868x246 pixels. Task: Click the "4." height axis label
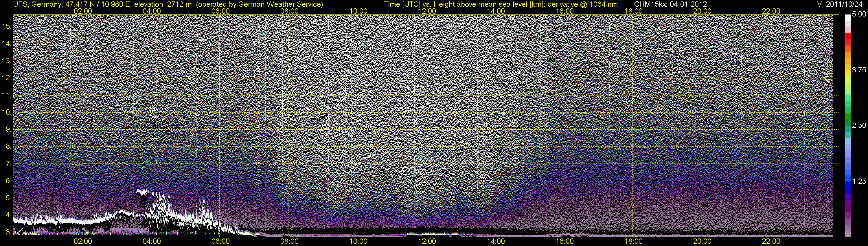[8, 215]
